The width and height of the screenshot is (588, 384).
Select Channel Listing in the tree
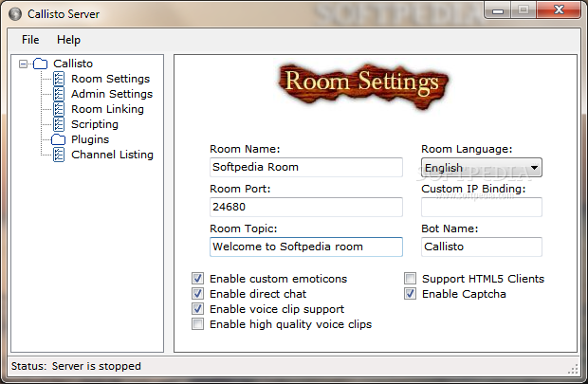tap(112, 155)
